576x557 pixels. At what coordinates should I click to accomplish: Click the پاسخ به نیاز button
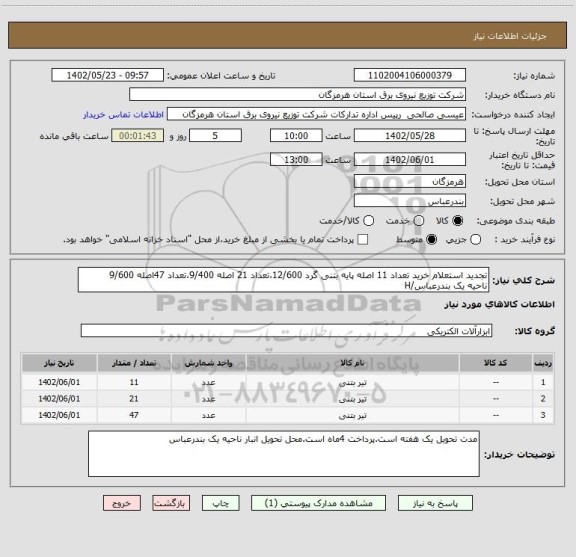tap(435, 503)
